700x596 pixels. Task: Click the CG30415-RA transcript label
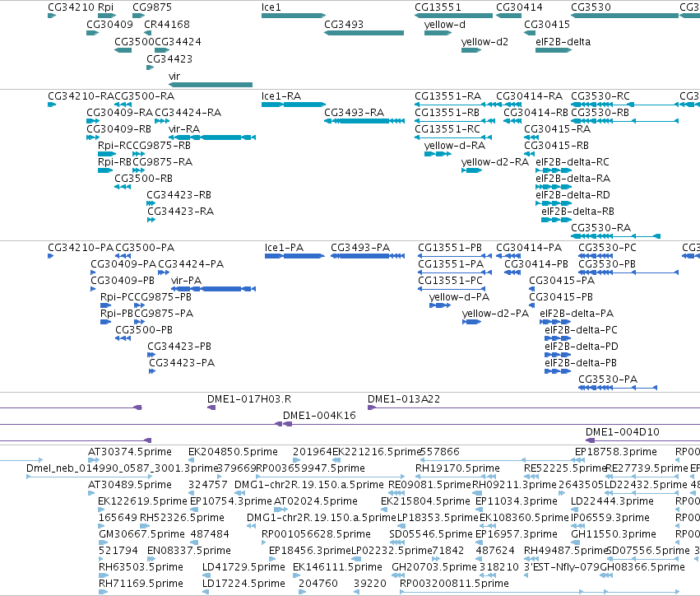[557, 129]
